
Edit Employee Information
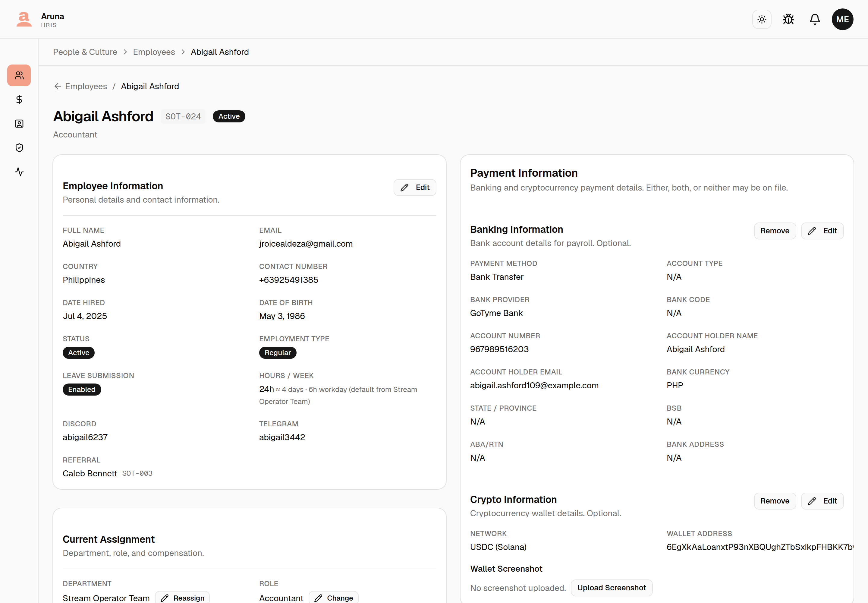click(414, 188)
